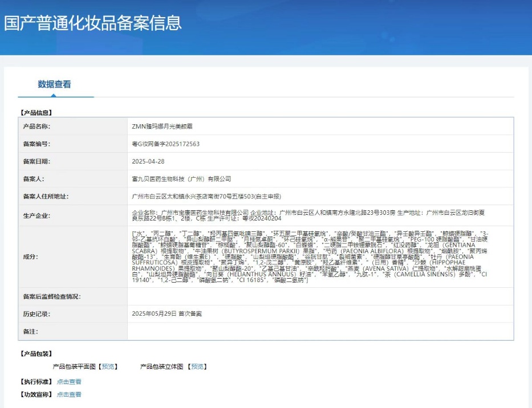This screenshot has height=408, width=532.
Task: Click the registrant 富九贝医药生物科技 company name
Action: (x=181, y=179)
